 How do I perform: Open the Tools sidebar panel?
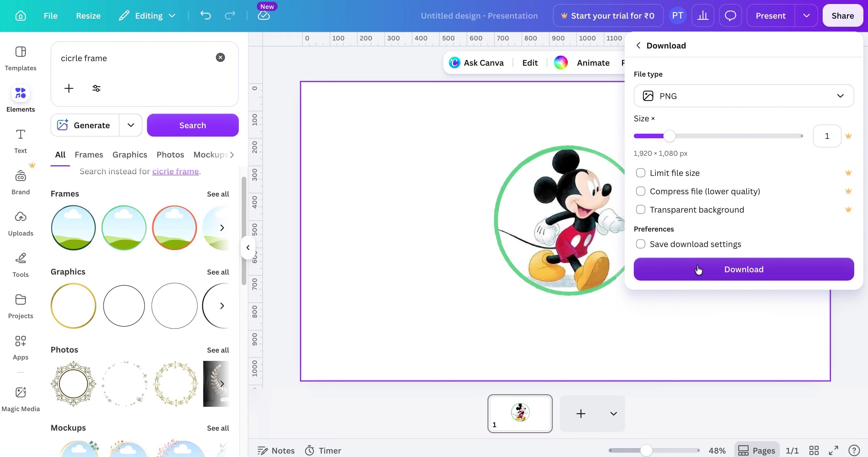pyautogui.click(x=21, y=265)
